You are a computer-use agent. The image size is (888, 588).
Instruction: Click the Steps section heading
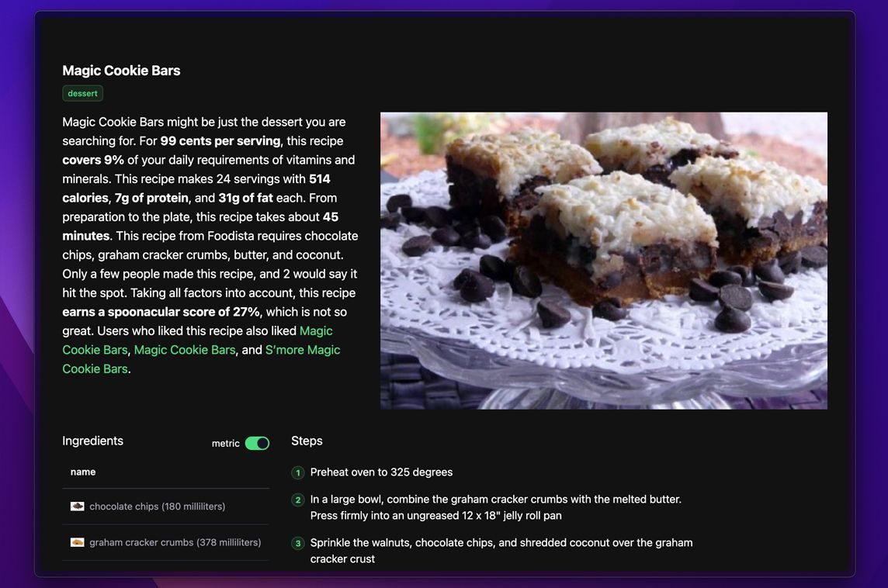[x=307, y=441]
